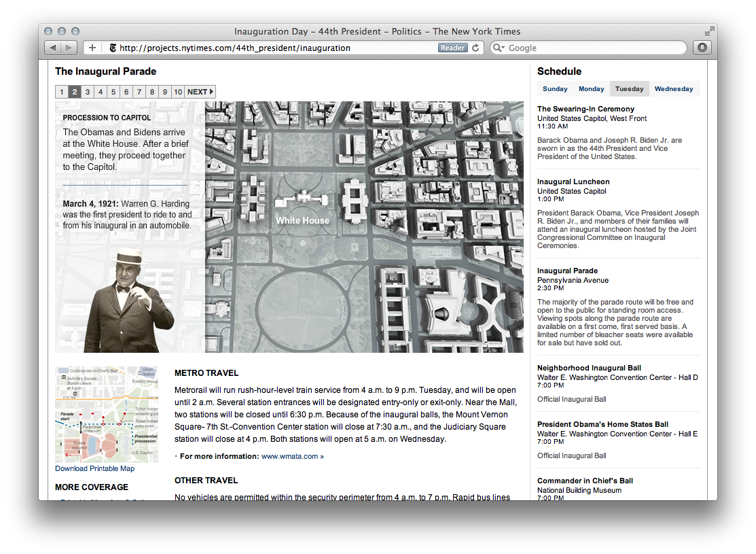
Task: Open the www.wmata.com link
Action: [x=289, y=456]
